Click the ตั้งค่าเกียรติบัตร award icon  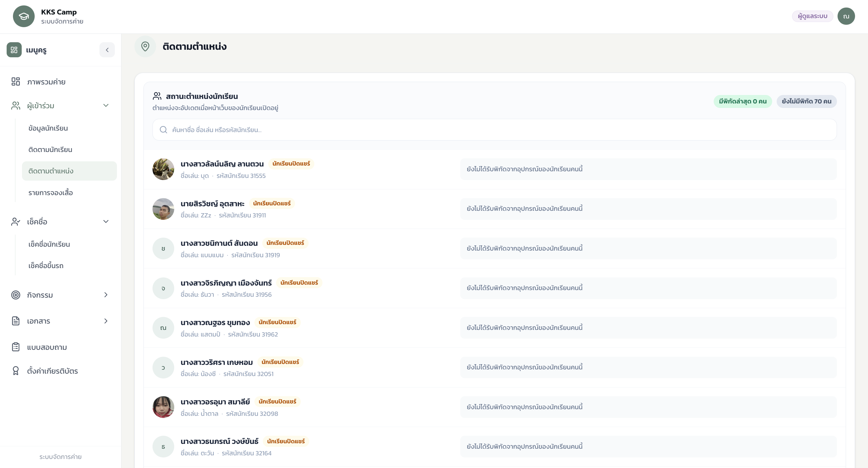15,371
